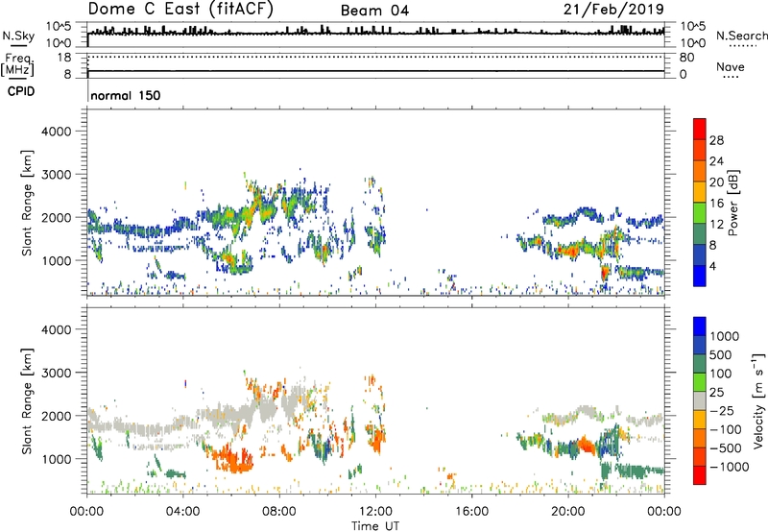768x532 pixels.
Task: Click the 'Slant Range [km]' label of power panel
Action: click(27, 203)
